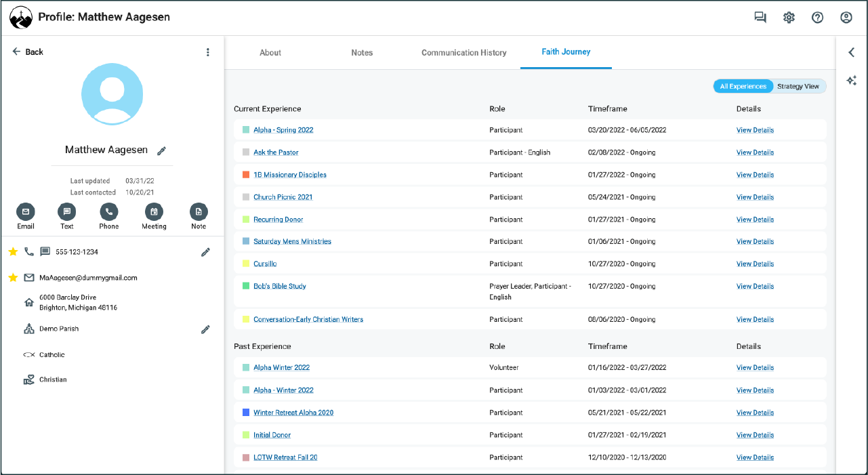Click the church icon by Demo Parish
Viewport: 868px width, 475px height.
pos(29,329)
